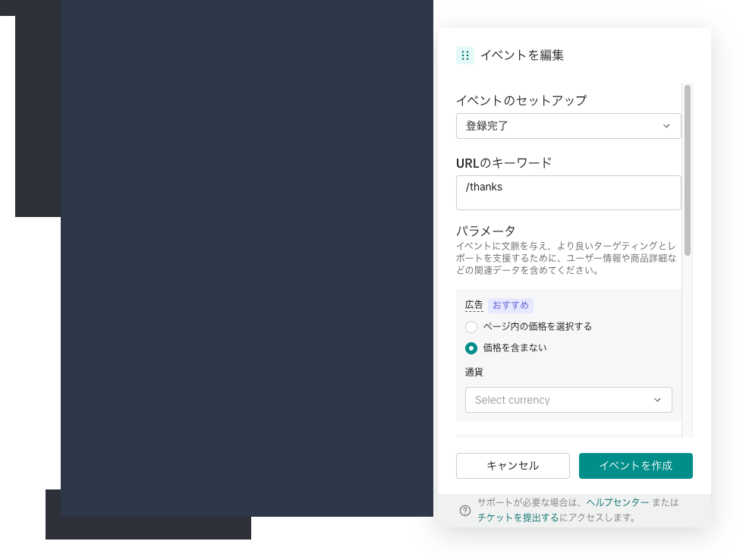The width and height of the screenshot is (746, 560).
Task: Click inside the /thanks URL keyword field
Action: 568,192
